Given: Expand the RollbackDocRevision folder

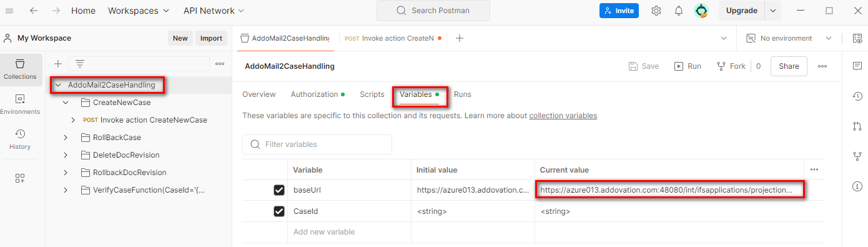Looking at the screenshot, I should [66, 173].
